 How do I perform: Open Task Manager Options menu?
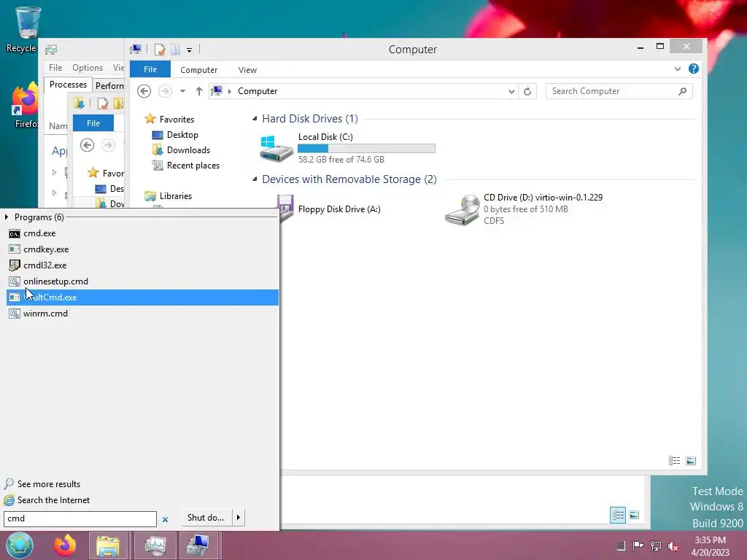(x=88, y=68)
